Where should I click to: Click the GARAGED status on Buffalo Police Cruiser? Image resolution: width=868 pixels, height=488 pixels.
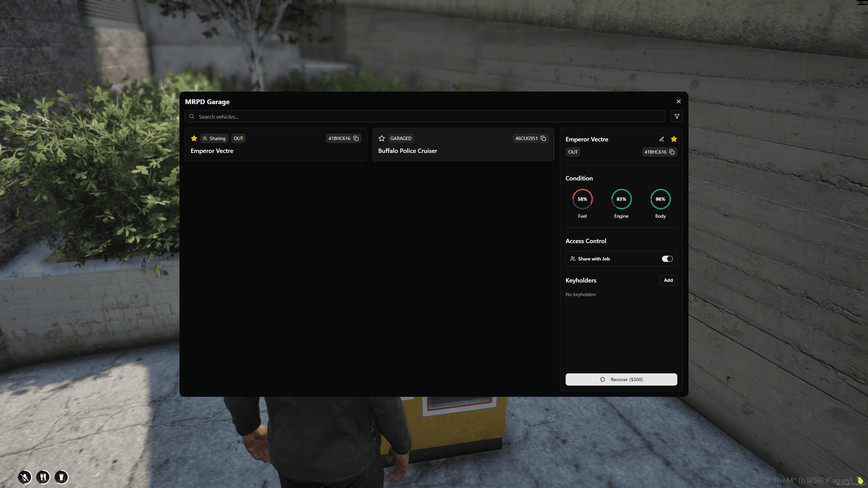[x=401, y=138]
